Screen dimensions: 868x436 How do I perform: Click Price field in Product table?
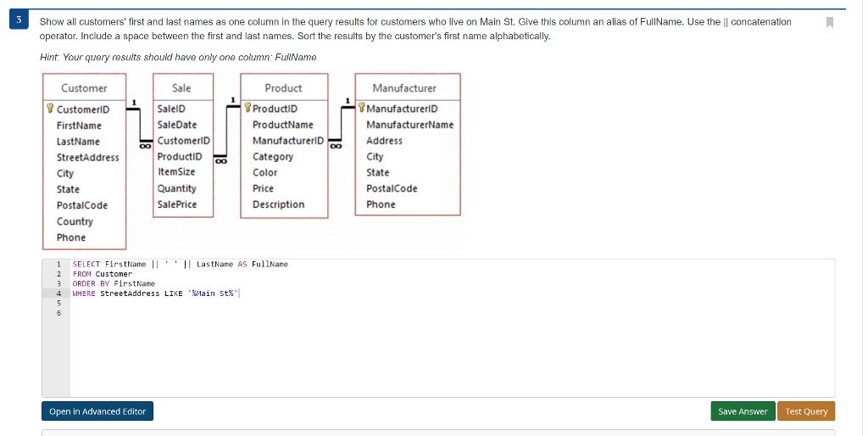click(x=263, y=188)
